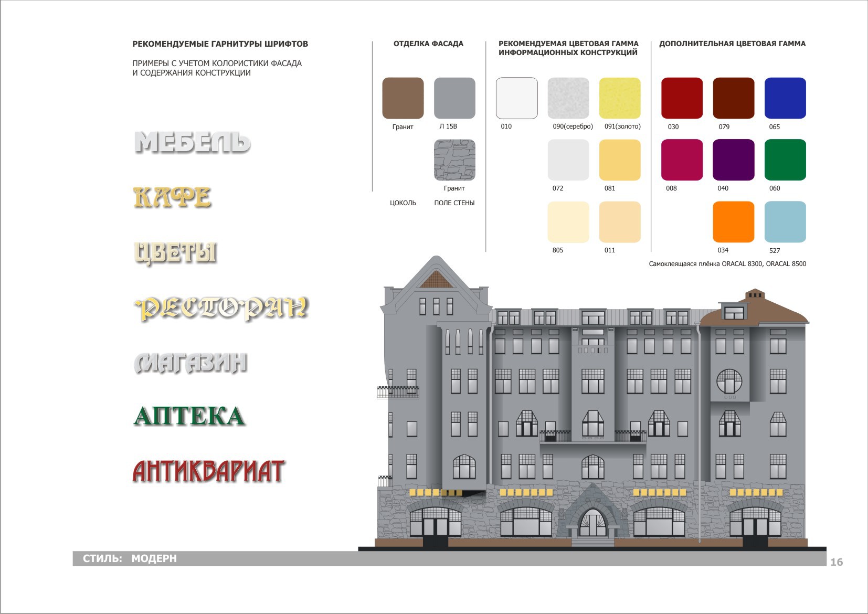
Task: Click the brown Гранит цоколь swatch
Action: pyautogui.click(x=403, y=98)
